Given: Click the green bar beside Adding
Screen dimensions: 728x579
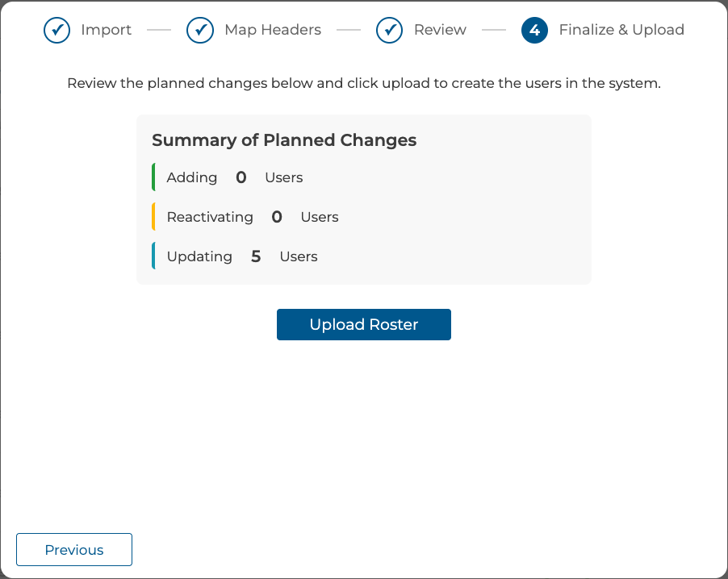Looking at the screenshot, I should point(153,177).
